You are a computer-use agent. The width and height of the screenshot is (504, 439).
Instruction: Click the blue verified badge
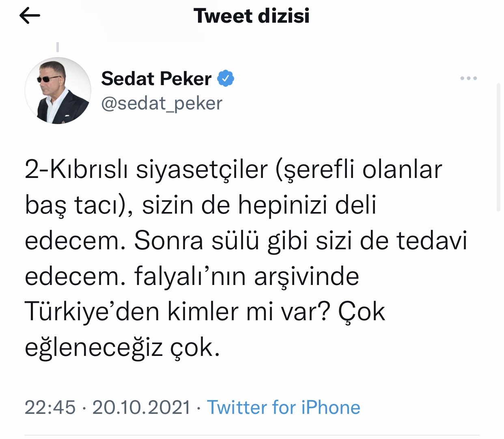(226, 78)
